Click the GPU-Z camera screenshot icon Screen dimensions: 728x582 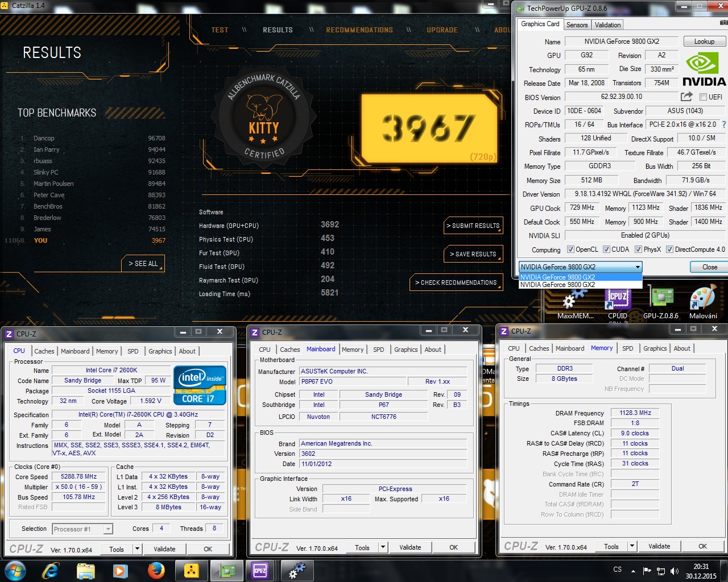click(724, 23)
